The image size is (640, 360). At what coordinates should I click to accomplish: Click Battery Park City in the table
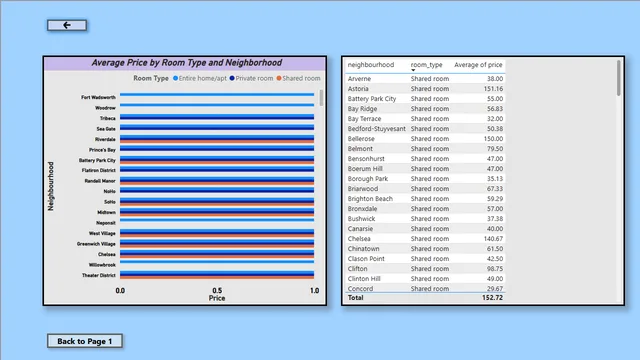(x=372, y=99)
